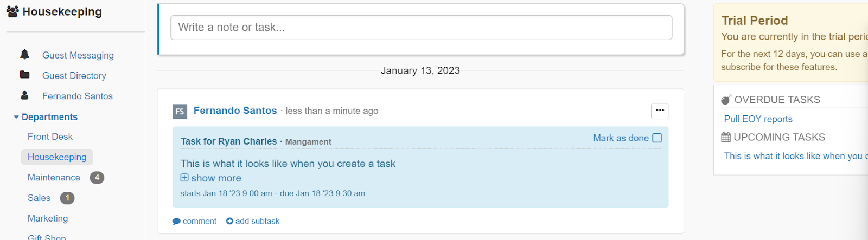Click the Housekeeping group icon in header
This screenshot has width=868, height=240.
pos(12,11)
